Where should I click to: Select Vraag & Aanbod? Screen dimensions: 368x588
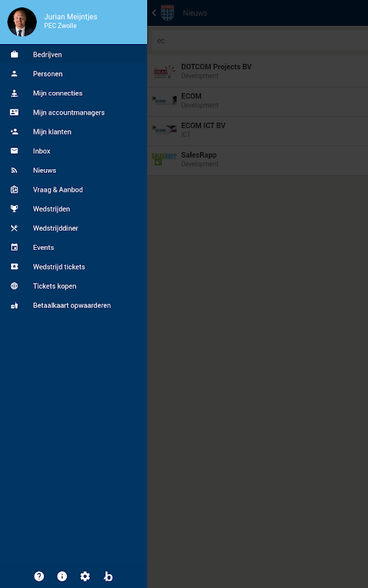[x=74, y=190]
